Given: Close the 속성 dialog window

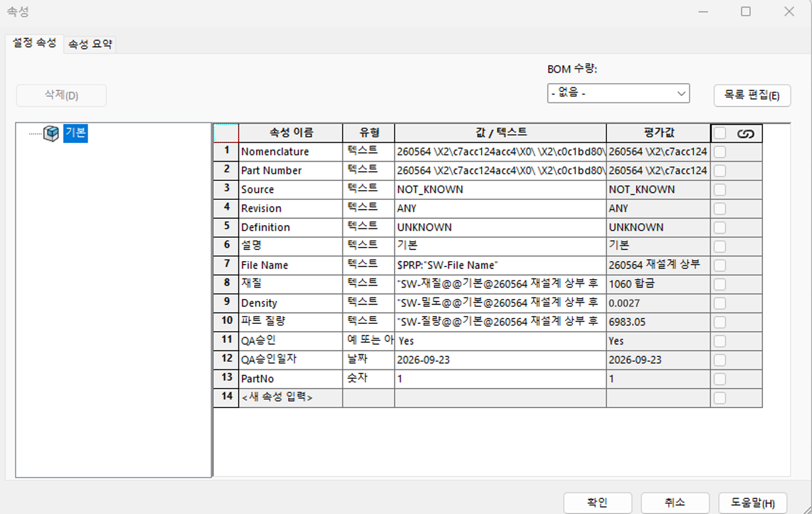Looking at the screenshot, I should (789, 12).
